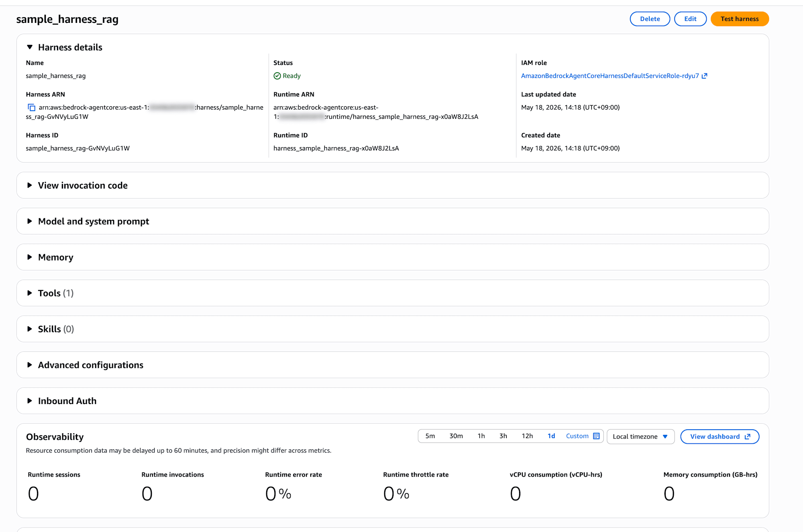This screenshot has width=803, height=532.
Task: Expand the Skills (0) section
Action: (x=30, y=329)
